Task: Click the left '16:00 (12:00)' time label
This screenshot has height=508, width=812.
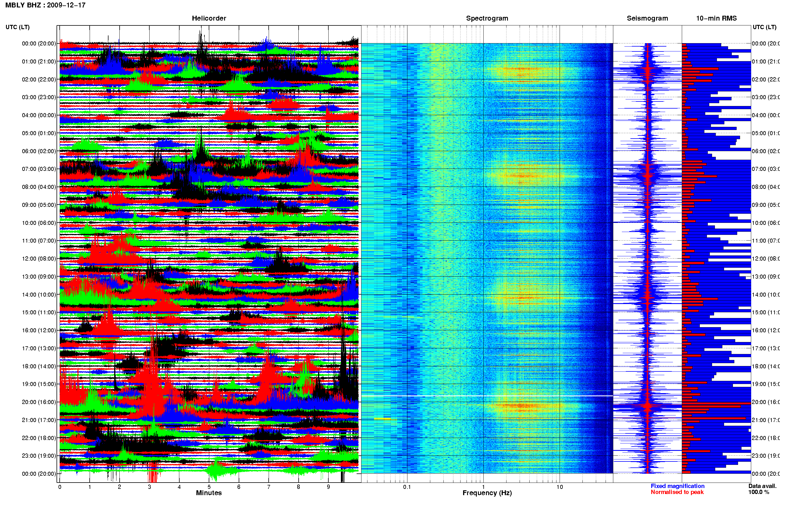Action: coord(39,330)
